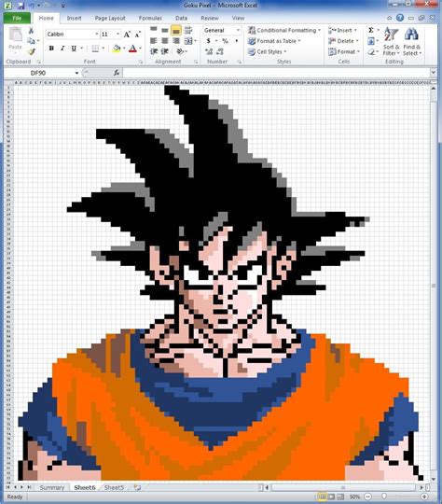Image resolution: width=442 pixels, height=504 pixels.
Task: Open Conditional Formatting dropdown
Action: [x=284, y=30]
